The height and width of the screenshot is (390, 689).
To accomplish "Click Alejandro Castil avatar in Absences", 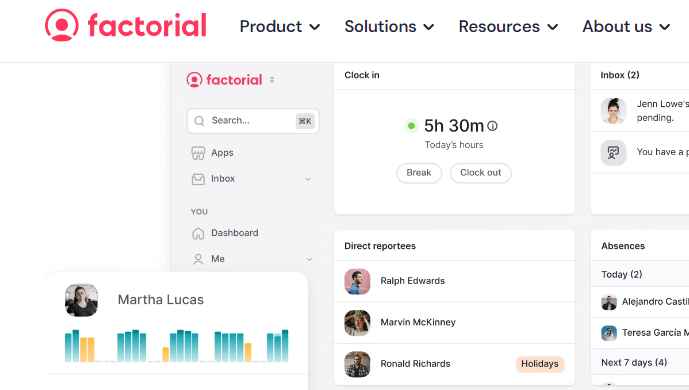I will [609, 302].
